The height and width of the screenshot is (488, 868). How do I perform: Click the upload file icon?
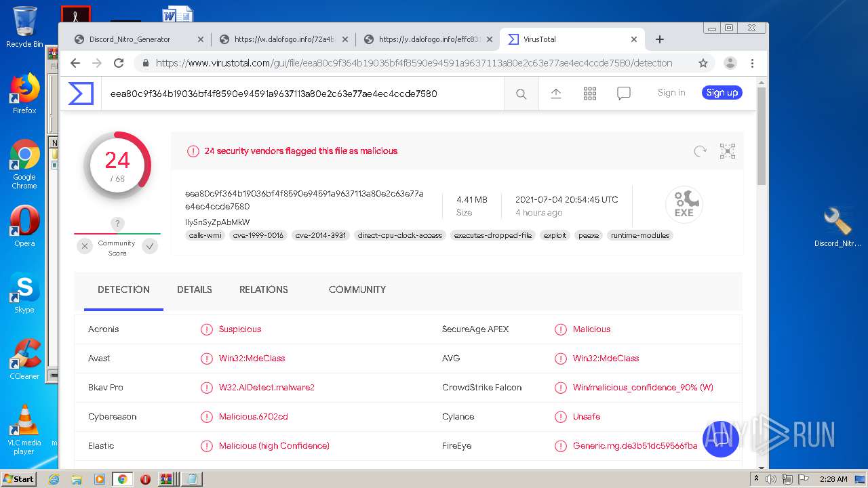[x=556, y=94]
